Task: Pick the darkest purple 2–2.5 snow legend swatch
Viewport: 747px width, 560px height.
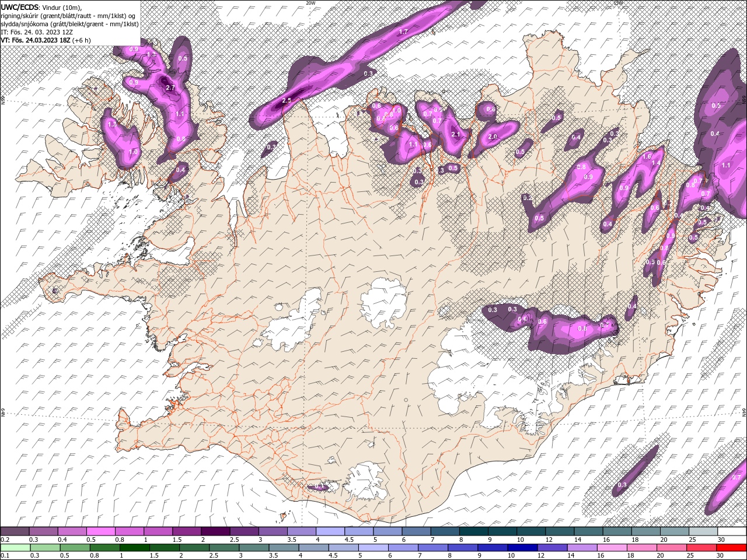Action: pos(215,531)
